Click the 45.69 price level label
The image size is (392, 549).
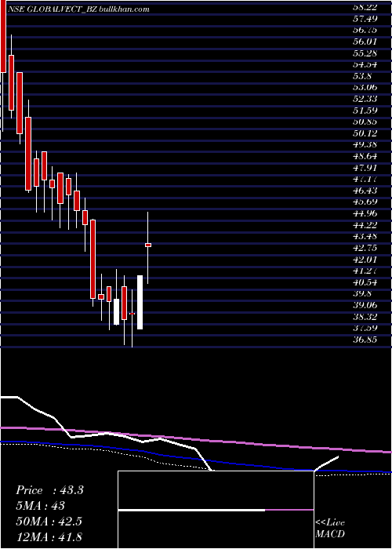(365, 202)
